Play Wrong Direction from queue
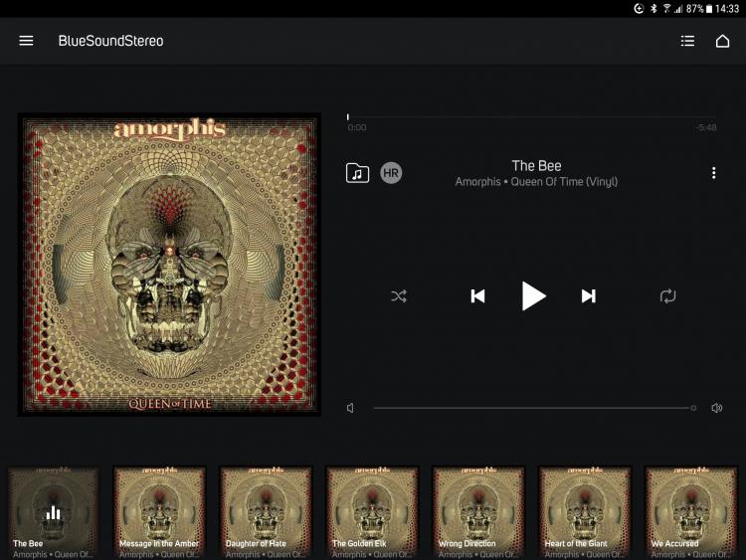746x560 pixels. [479, 512]
